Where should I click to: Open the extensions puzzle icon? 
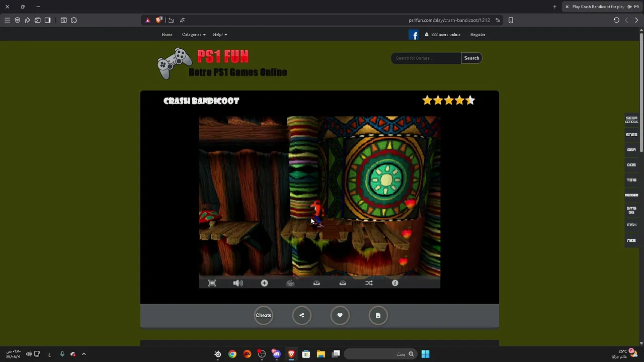pyautogui.click(x=74, y=20)
